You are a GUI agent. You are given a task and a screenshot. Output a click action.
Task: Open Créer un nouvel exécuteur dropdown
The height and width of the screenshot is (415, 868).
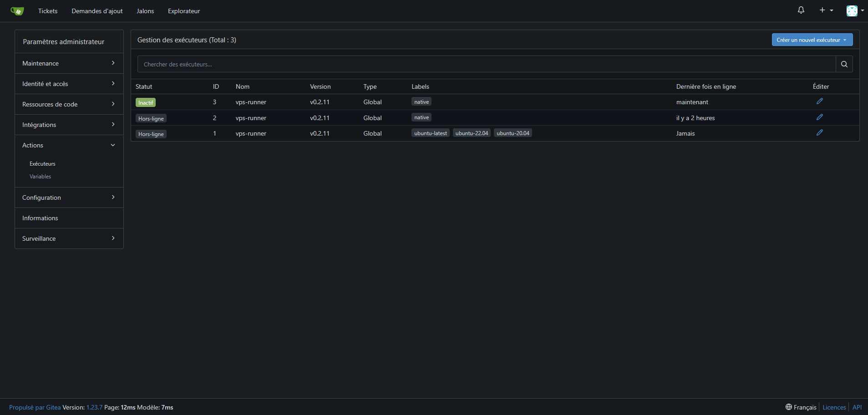coord(812,40)
